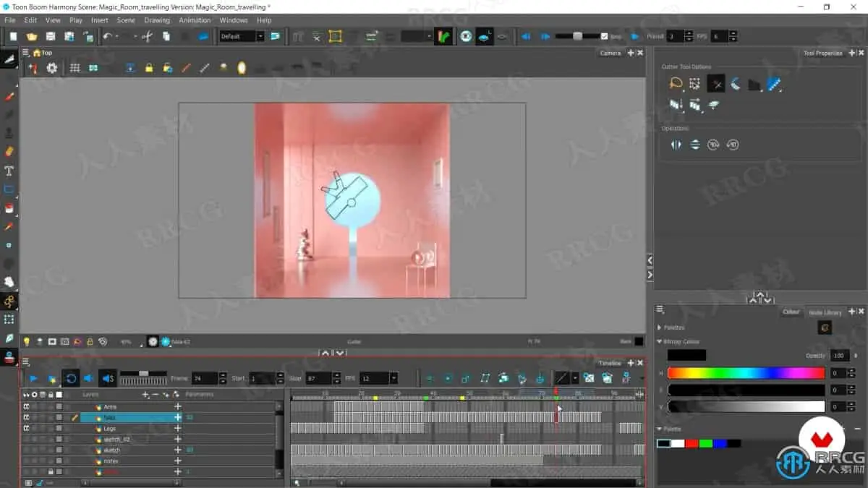The image size is (868, 488).
Task: Toggle visibility of the Legs layer
Action: coord(26,429)
